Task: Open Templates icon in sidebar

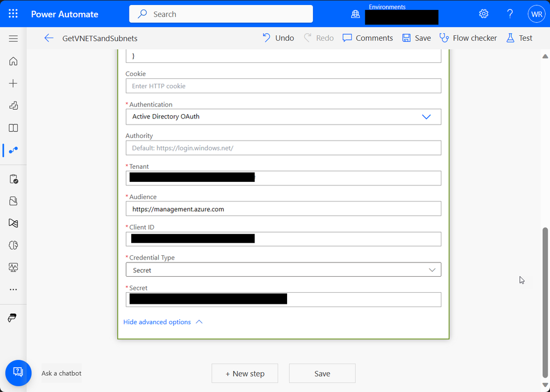Action: coord(13,106)
